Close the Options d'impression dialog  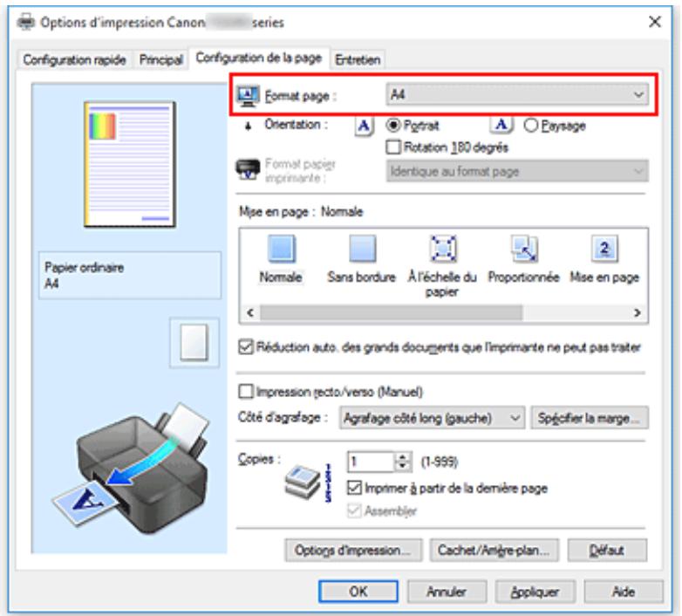[655, 21]
